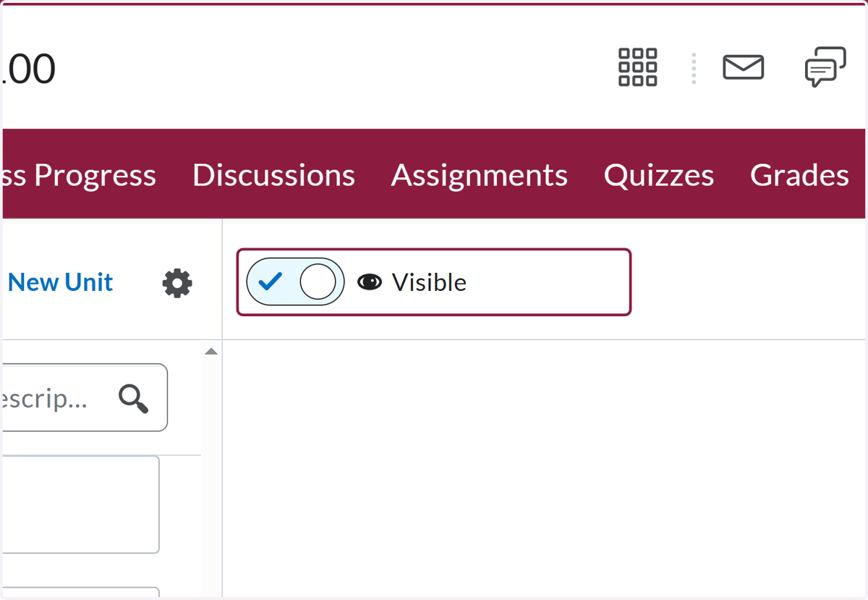The width and height of the screenshot is (868, 600).
Task: Click the up arrow of the sidebar scrollbar
Action: tap(211, 352)
